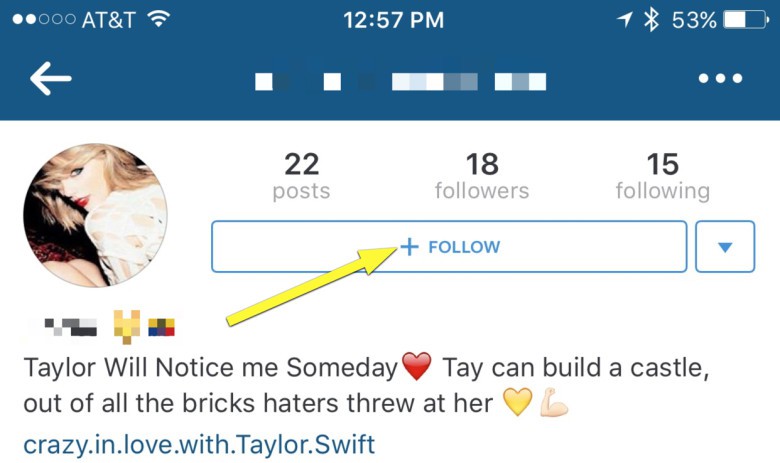The image size is (780, 463).
Task: Tap the Bluetooth icon in status bar
Action: [651, 20]
